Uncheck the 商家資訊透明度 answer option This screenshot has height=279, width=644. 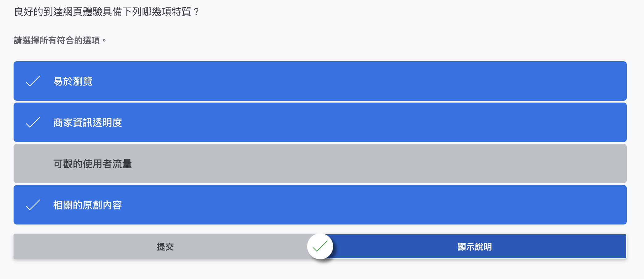click(320, 122)
